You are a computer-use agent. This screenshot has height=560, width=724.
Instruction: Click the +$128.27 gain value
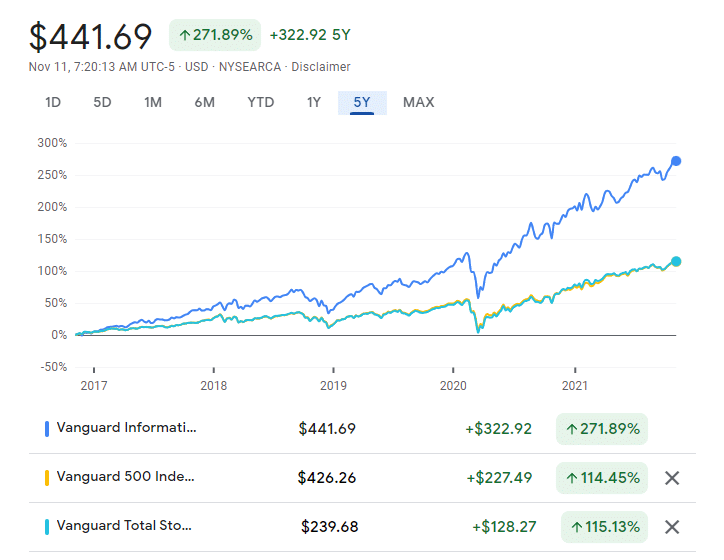pyautogui.click(x=504, y=527)
